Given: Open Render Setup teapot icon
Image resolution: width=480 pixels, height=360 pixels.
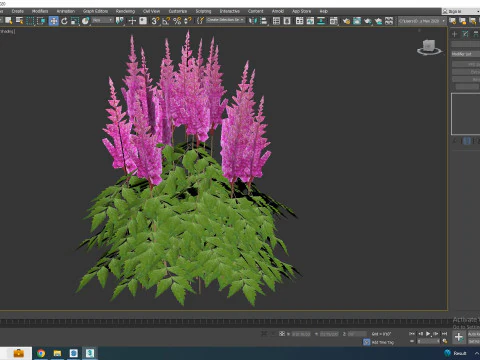Looking at the screenshot, I should point(346,21).
